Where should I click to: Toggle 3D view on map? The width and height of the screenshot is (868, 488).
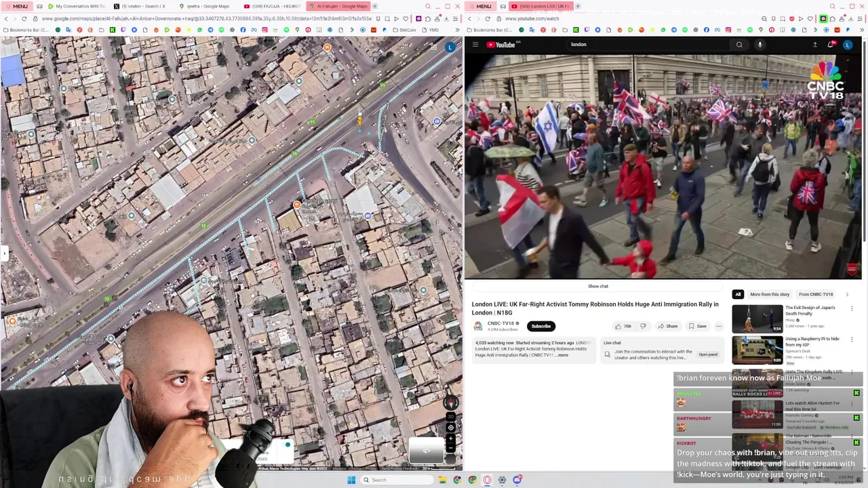(x=450, y=418)
